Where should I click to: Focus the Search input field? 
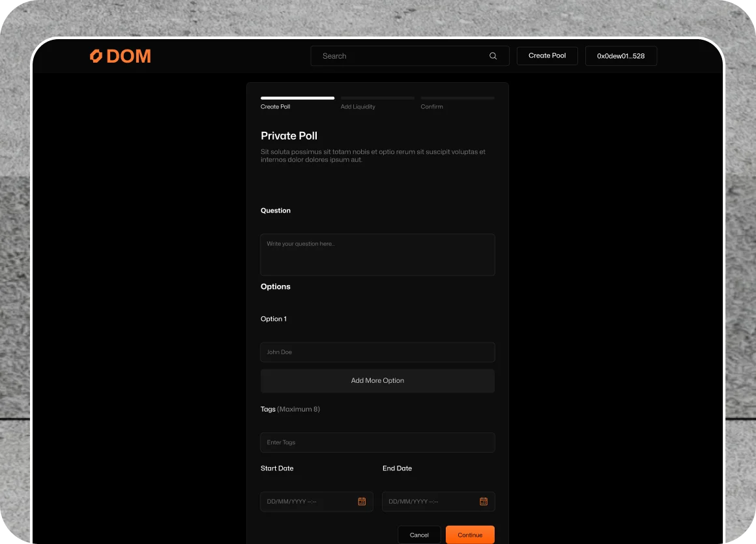pos(401,56)
